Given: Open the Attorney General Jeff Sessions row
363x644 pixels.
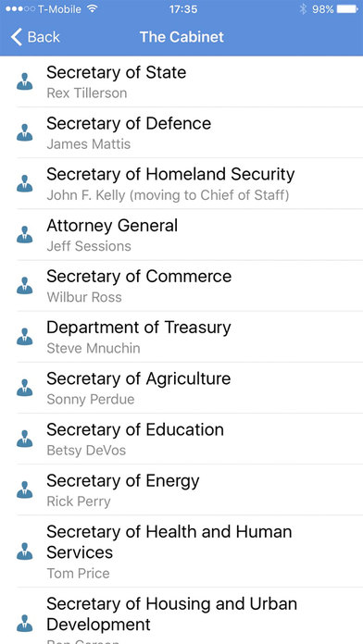Looking at the screenshot, I should 181,234.
